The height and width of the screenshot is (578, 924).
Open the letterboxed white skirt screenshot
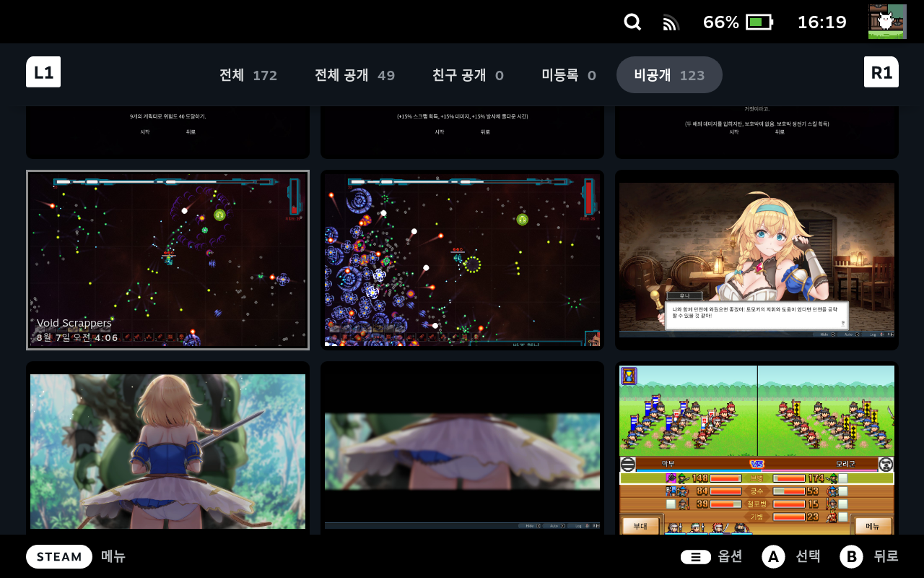point(462,448)
